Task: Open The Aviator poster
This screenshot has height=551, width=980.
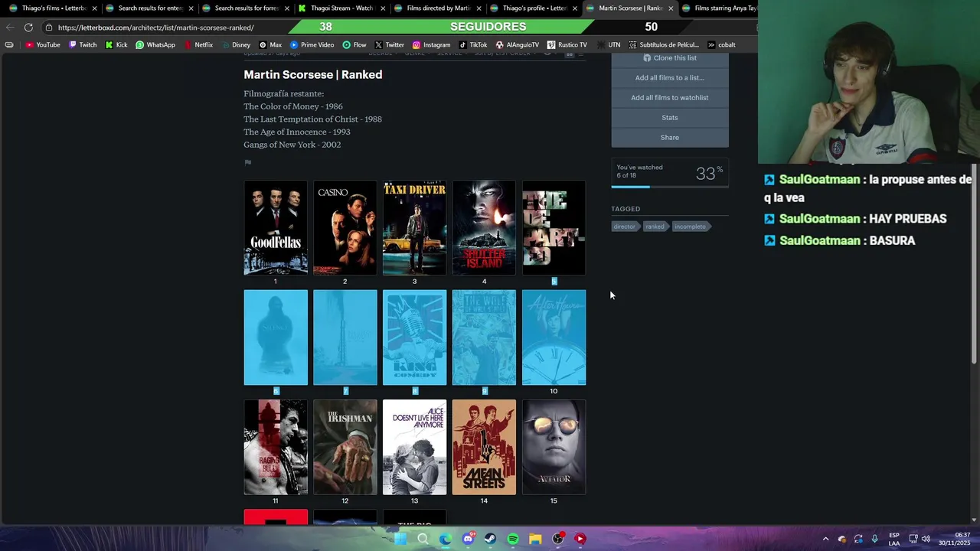Action: point(554,447)
